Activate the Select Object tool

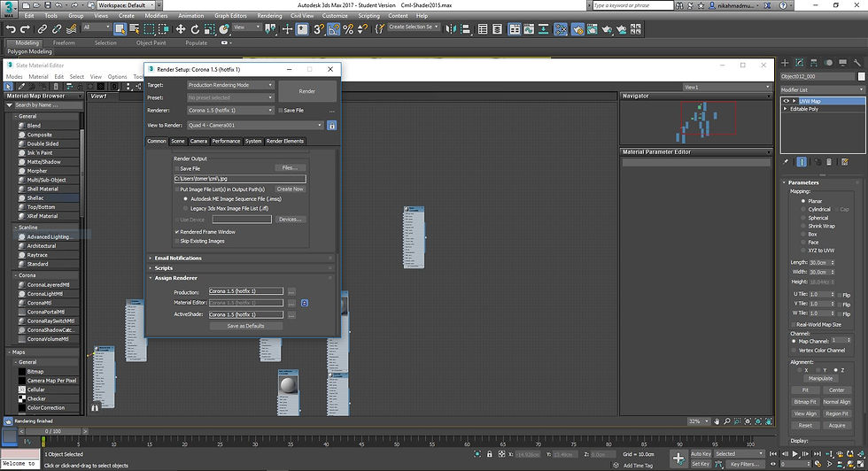coord(120,29)
